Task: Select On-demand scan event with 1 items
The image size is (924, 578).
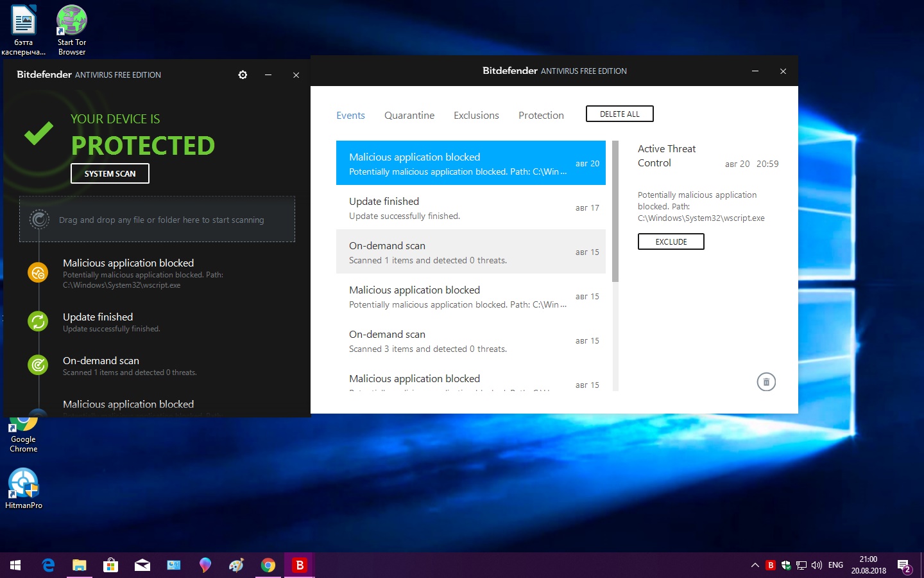Action: [471, 252]
